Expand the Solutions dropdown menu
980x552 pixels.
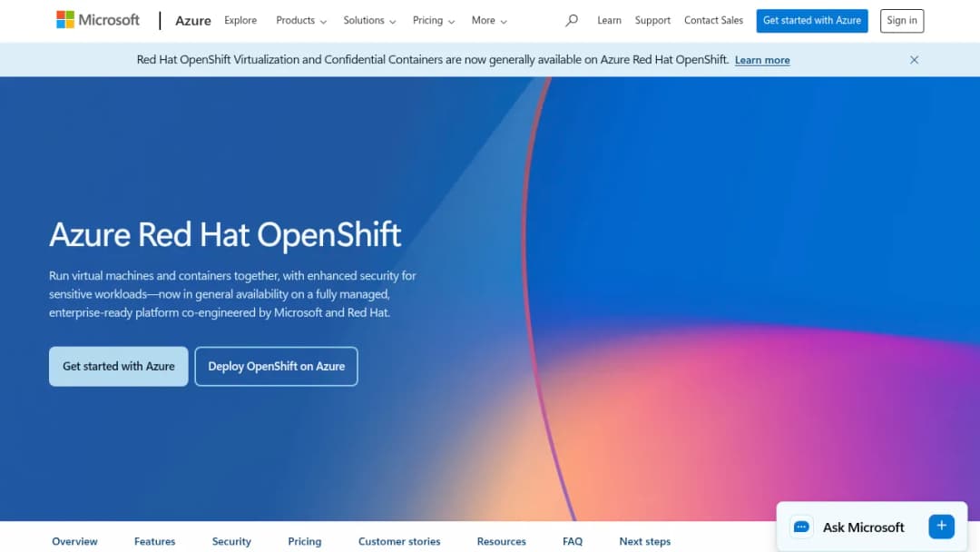(369, 21)
